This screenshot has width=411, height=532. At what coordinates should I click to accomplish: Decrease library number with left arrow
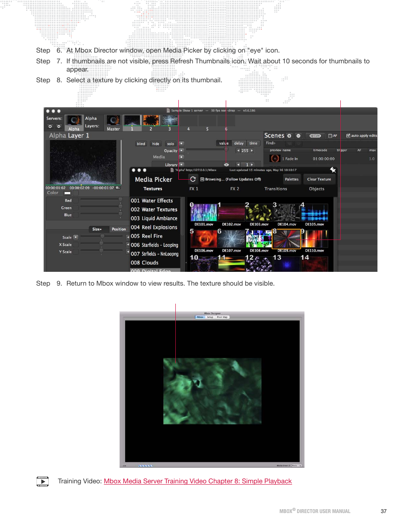pos(238,165)
